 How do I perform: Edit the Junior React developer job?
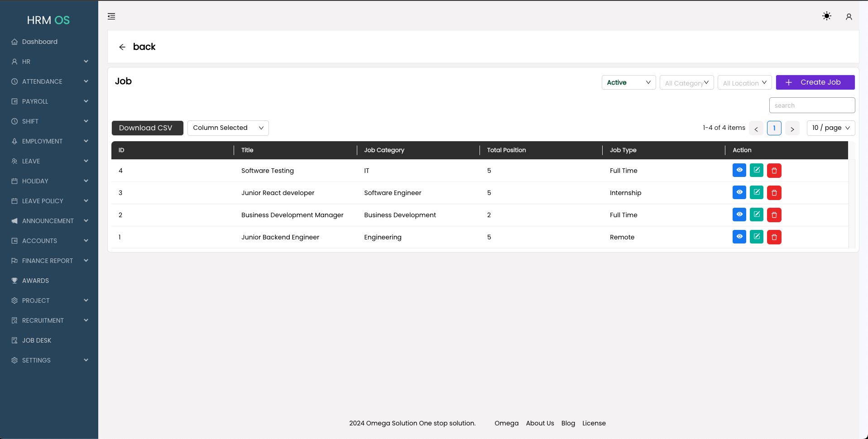[756, 192]
